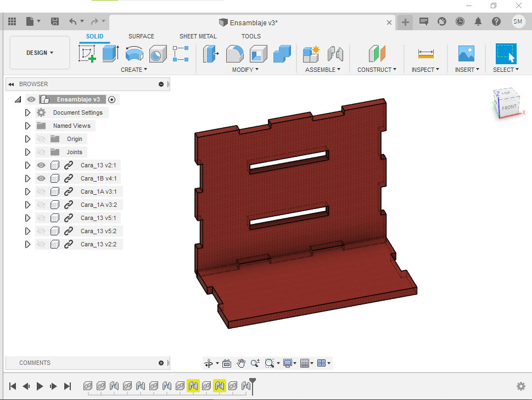Open the CONSTRUCT dropdown menu
This screenshot has width=532, height=400.
tap(377, 70)
